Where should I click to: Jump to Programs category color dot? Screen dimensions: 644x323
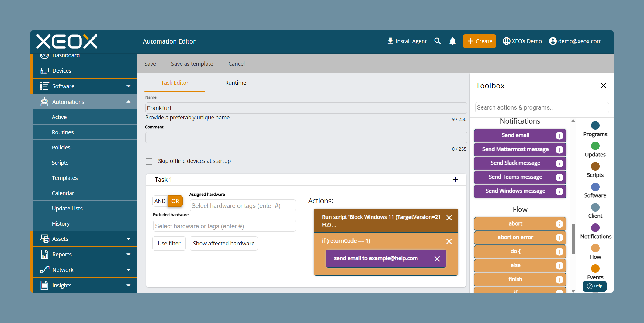click(x=595, y=125)
